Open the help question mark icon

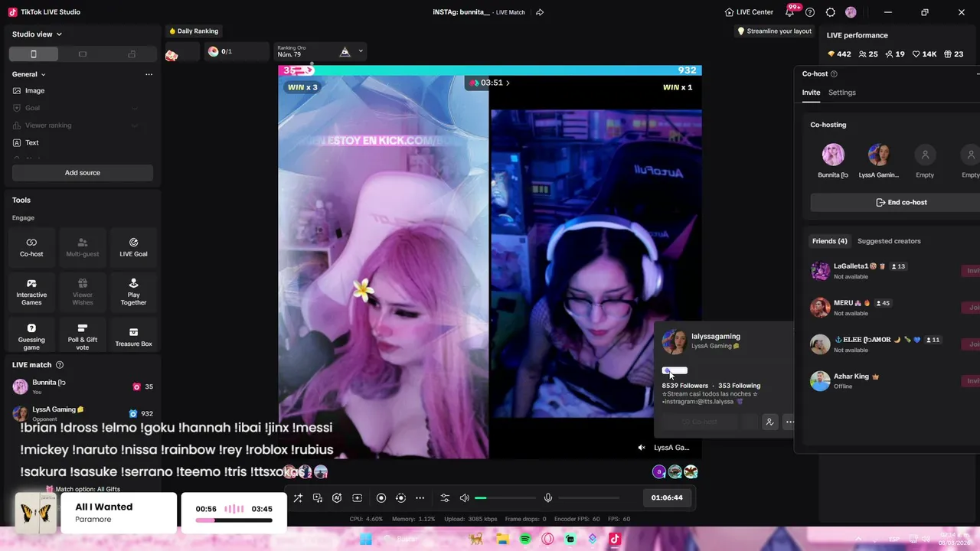(x=810, y=12)
